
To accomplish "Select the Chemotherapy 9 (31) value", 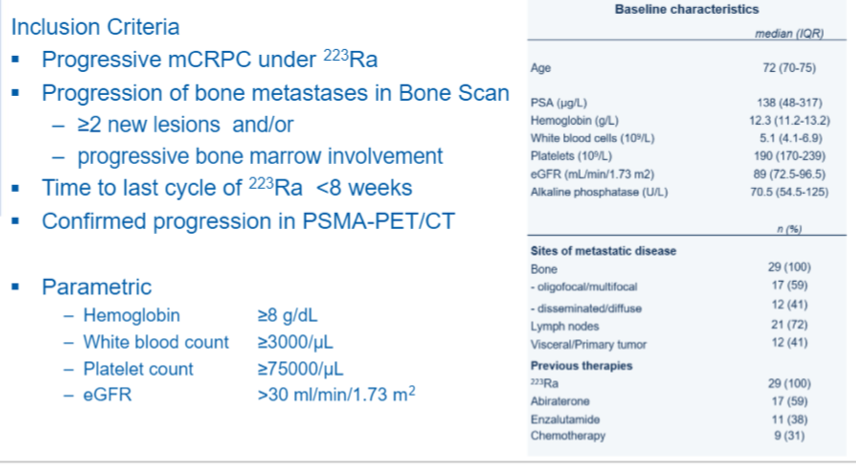I will 789,436.
